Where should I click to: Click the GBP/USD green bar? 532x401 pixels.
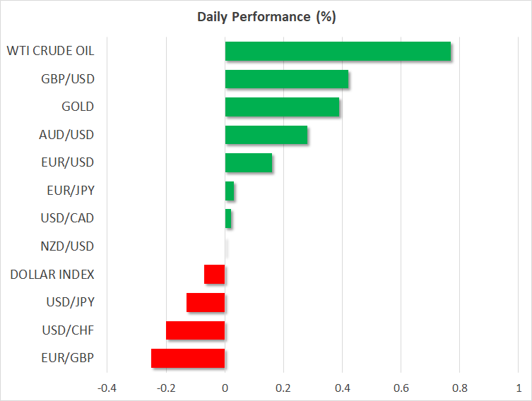(x=286, y=79)
